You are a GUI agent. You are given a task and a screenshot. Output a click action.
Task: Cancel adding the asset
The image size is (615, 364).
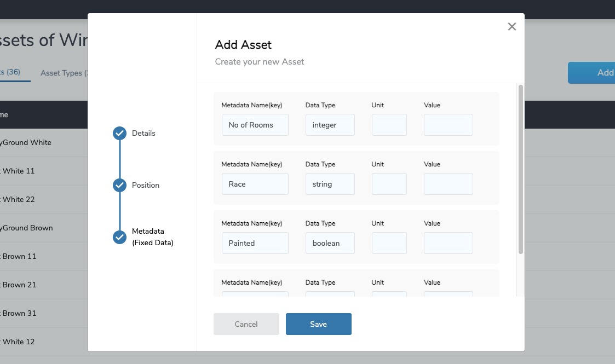(246, 324)
